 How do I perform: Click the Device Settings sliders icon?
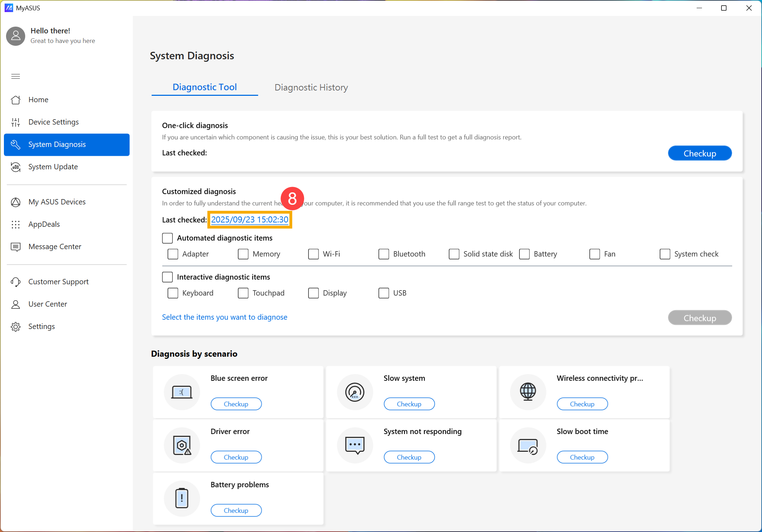[16, 122]
